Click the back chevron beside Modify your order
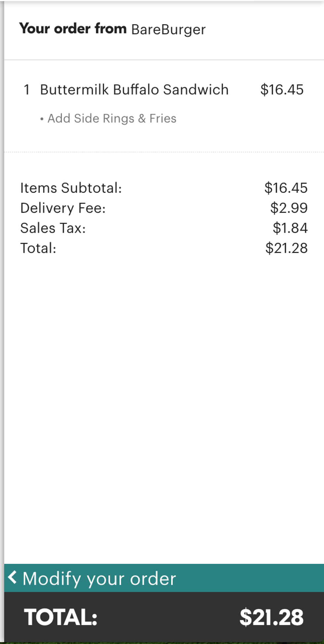324x644 pixels. tap(13, 578)
